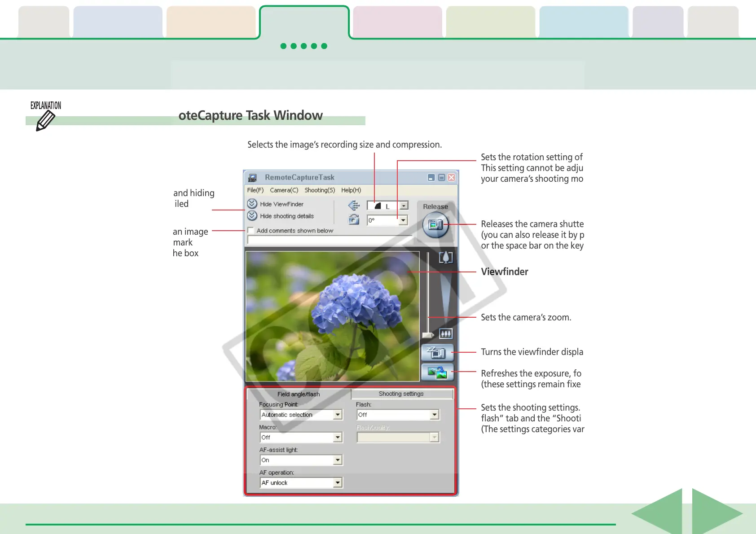This screenshot has width=756, height=534.
Task: Click the zoom slider handle
Action: [428, 335]
